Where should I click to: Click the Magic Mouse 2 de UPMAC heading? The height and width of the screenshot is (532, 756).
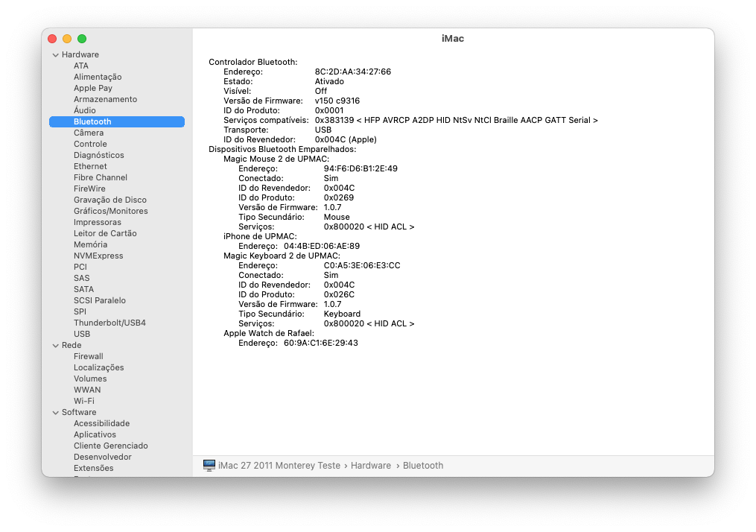(x=276, y=159)
